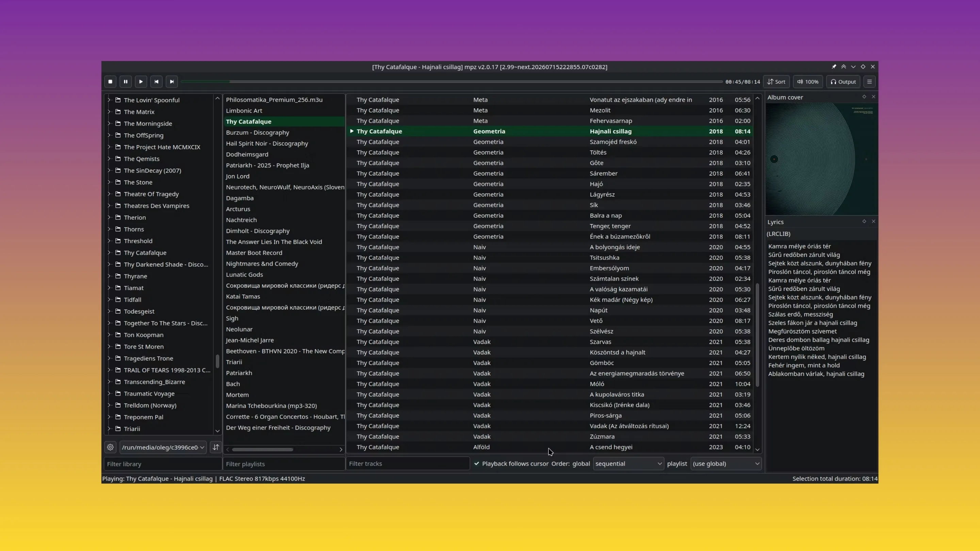The image size is (980, 551).
Task: Click the library sort arrows icon
Action: 216,447
